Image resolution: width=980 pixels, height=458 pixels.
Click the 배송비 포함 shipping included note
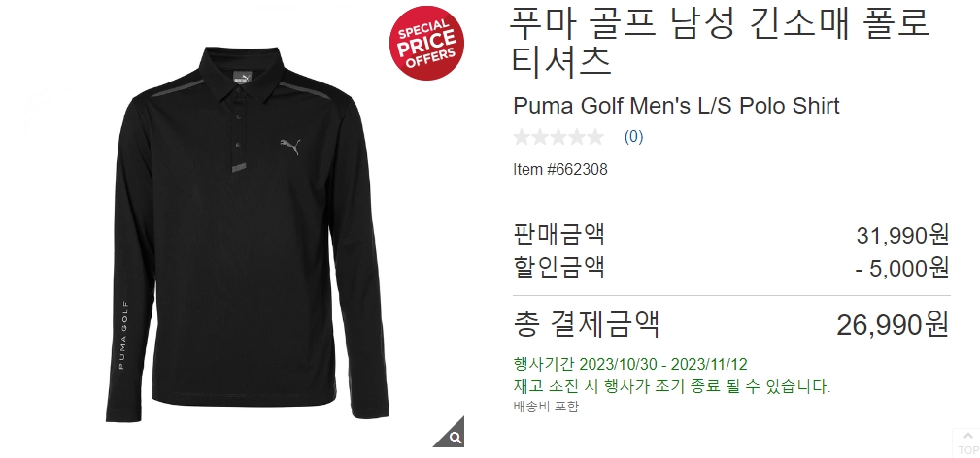(x=546, y=407)
